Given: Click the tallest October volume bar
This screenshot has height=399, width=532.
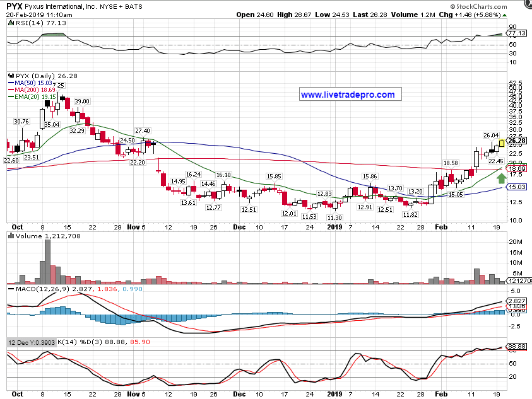Looking at the screenshot, I should click(x=46, y=262).
